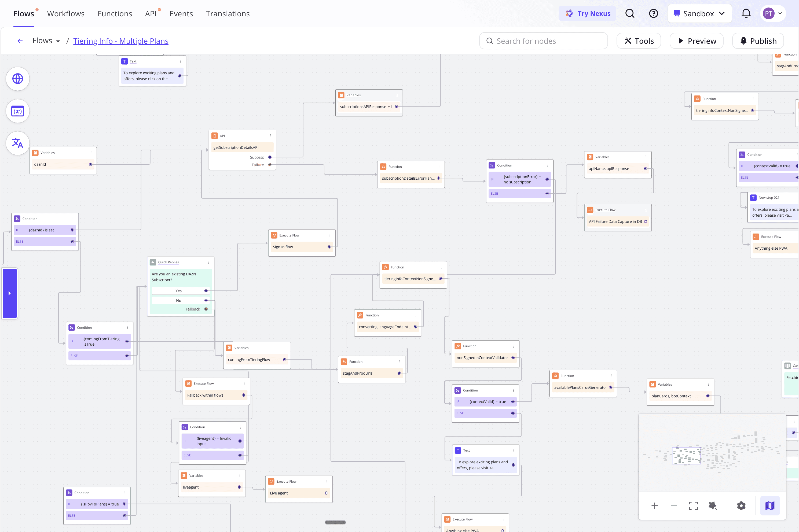Zoom in the canvas with plus icon
The image size is (799, 532).
click(654, 505)
